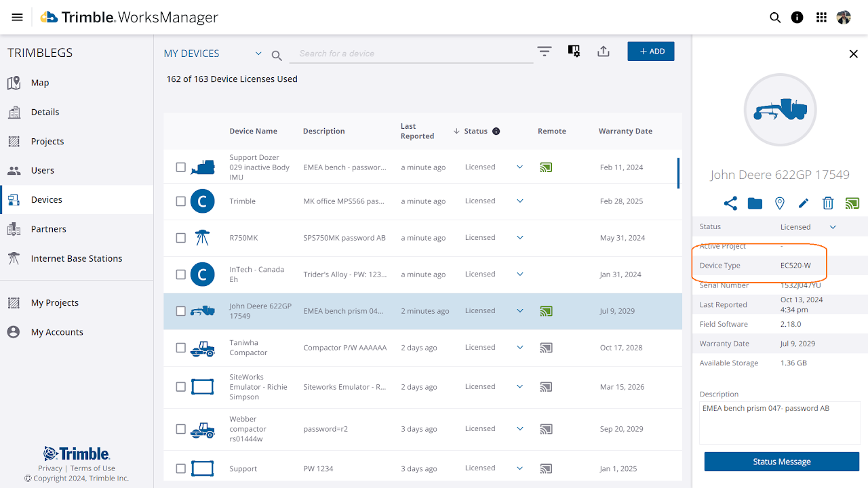Screen dimensions: 868x488
Task: Click the share icon in device panel
Action: point(730,203)
